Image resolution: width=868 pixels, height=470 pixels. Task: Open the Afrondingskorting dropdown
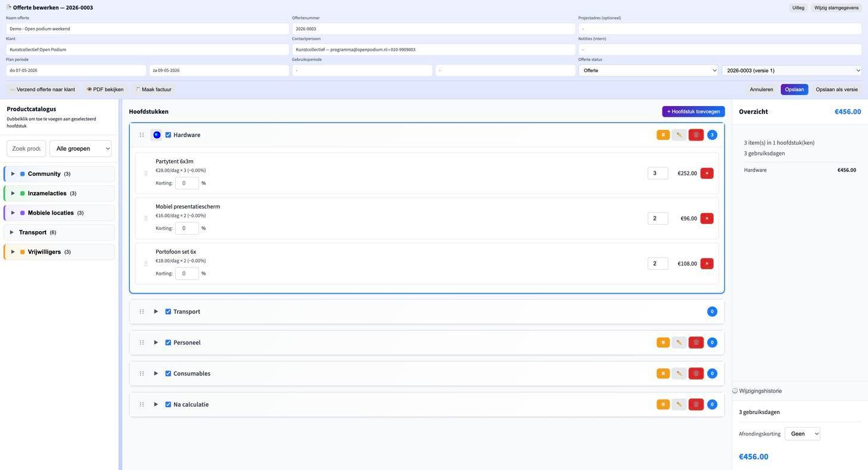pyautogui.click(x=802, y=434)
